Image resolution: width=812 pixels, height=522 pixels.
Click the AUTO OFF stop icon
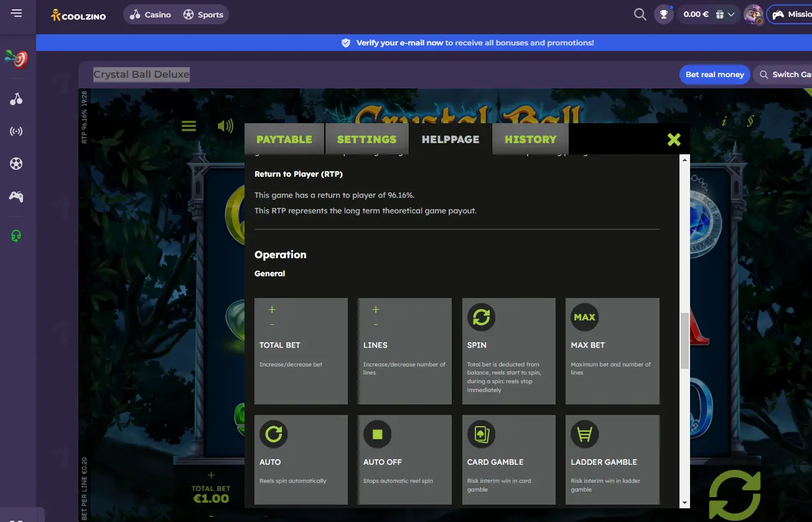pos(377,434)
